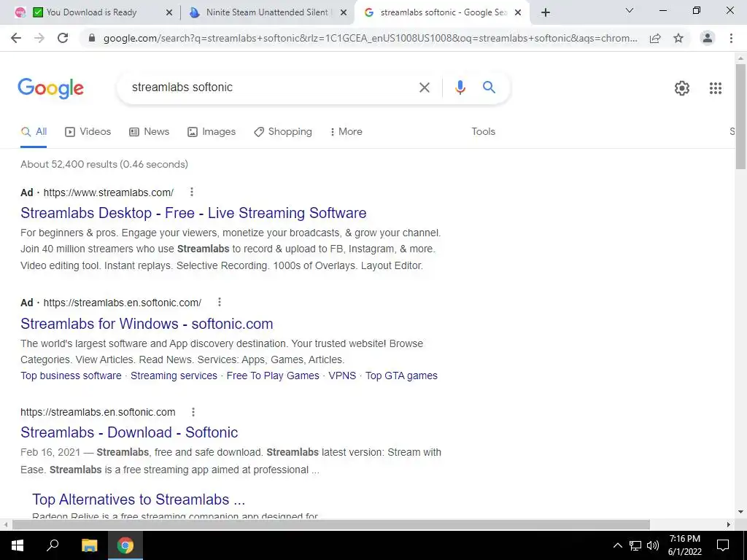Image resolution: width=747 pixels, height=560 pixels.
Task: Open Streamlabs Desktop Free Live Streaming link
Action: point(193,213)
